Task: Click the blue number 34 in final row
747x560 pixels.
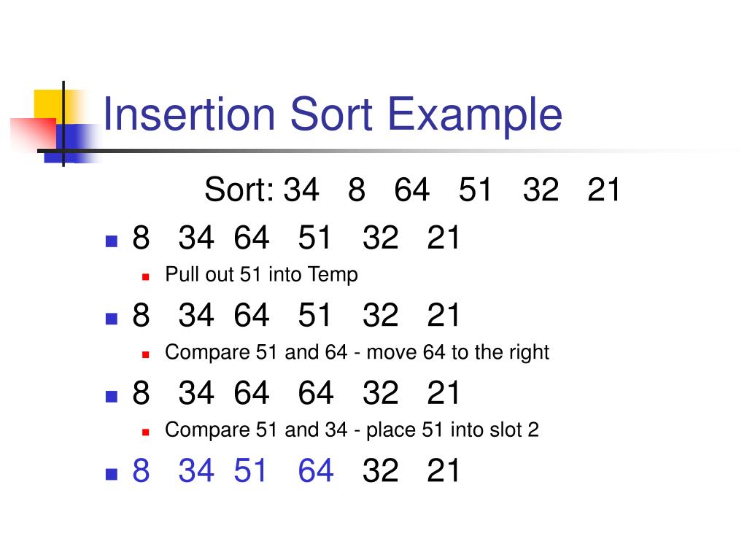Action: click(196, 470)
